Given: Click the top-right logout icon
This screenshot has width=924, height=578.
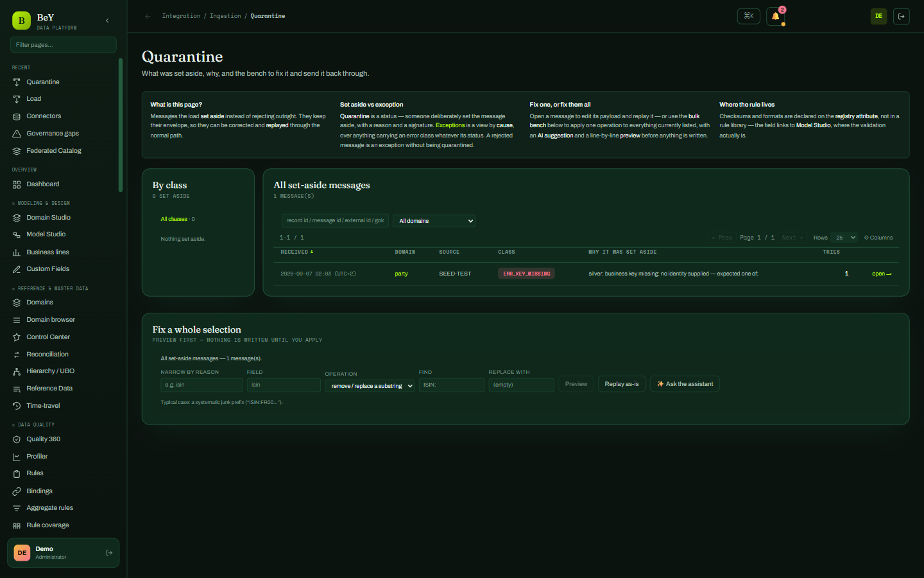Looking at the screenshot, I should (902, 16).
